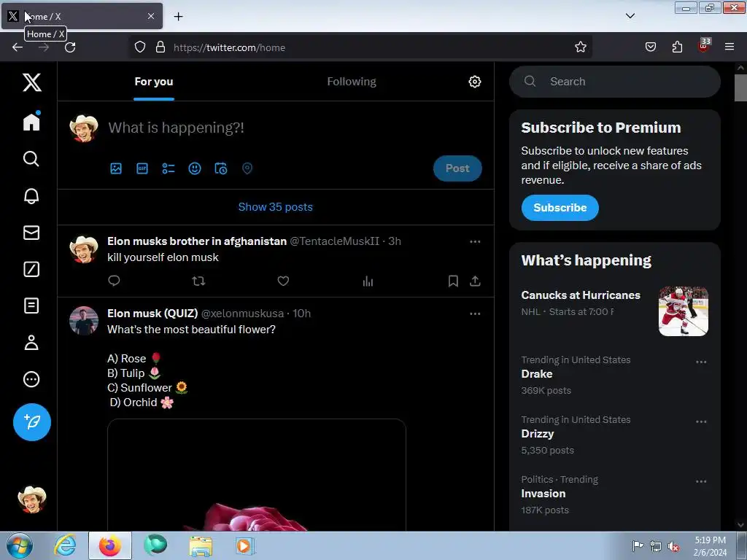This screenshot has width=747, height=560.
Task: Open Home from the sidebar house icon
Action: 31,121
